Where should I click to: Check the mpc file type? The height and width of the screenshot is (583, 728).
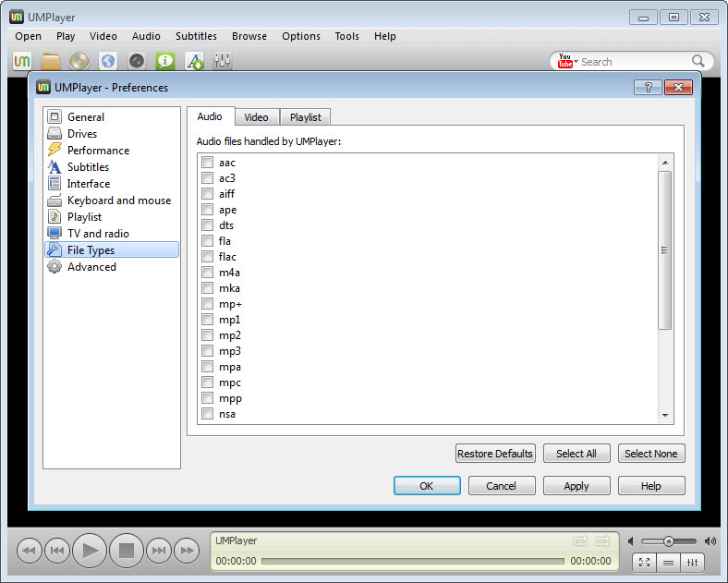(208, 383)
